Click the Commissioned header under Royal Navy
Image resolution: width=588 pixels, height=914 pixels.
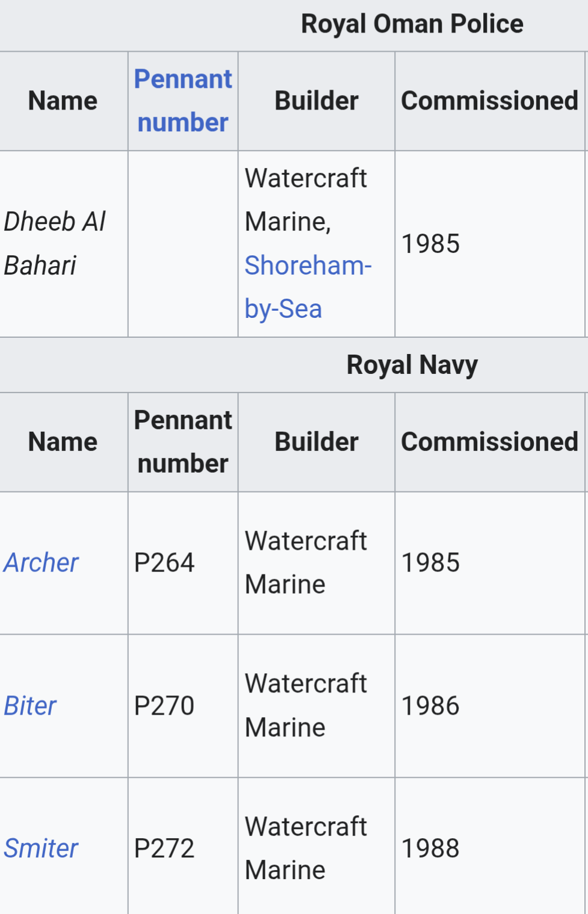click(x=489, y=442)
